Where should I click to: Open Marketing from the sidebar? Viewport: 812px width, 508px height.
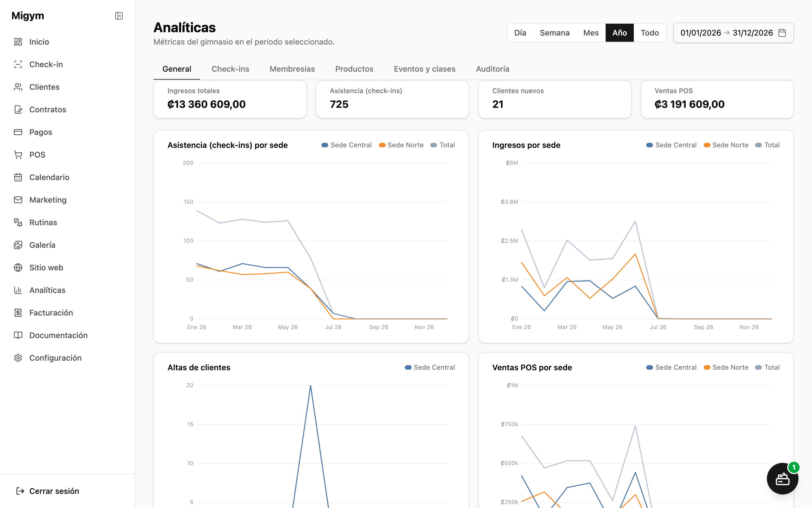tap(67, 200)
